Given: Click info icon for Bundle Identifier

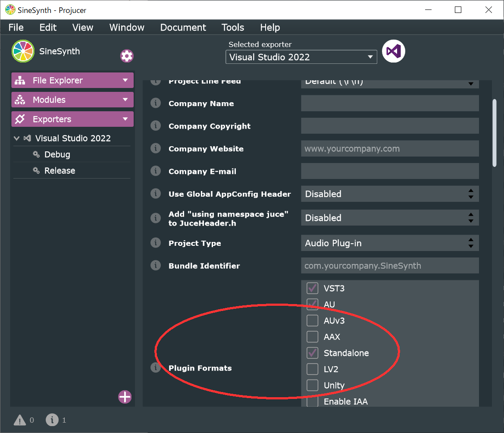Looking at the screenshot, I should point(156,266).
